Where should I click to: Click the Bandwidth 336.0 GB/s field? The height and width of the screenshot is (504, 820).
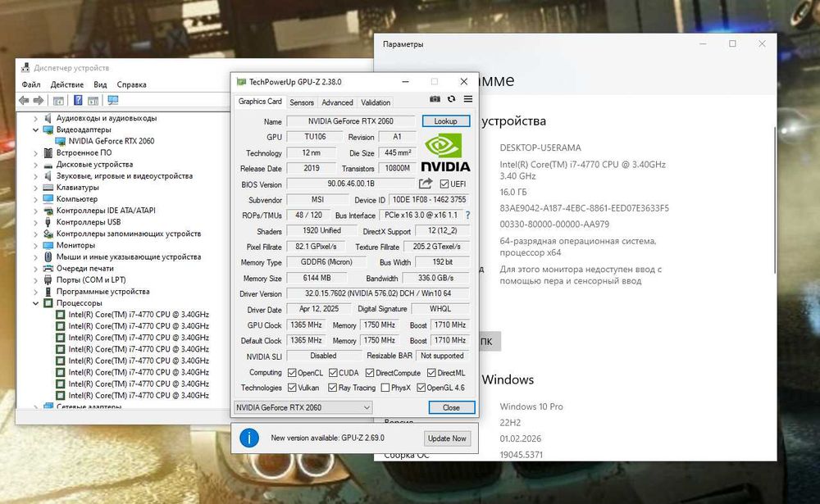[x=435, y=278]
